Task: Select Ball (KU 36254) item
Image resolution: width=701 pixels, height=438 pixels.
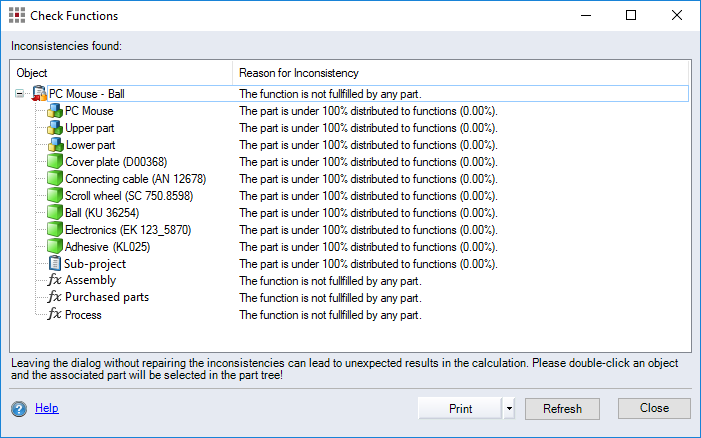Action: point(102,213)
